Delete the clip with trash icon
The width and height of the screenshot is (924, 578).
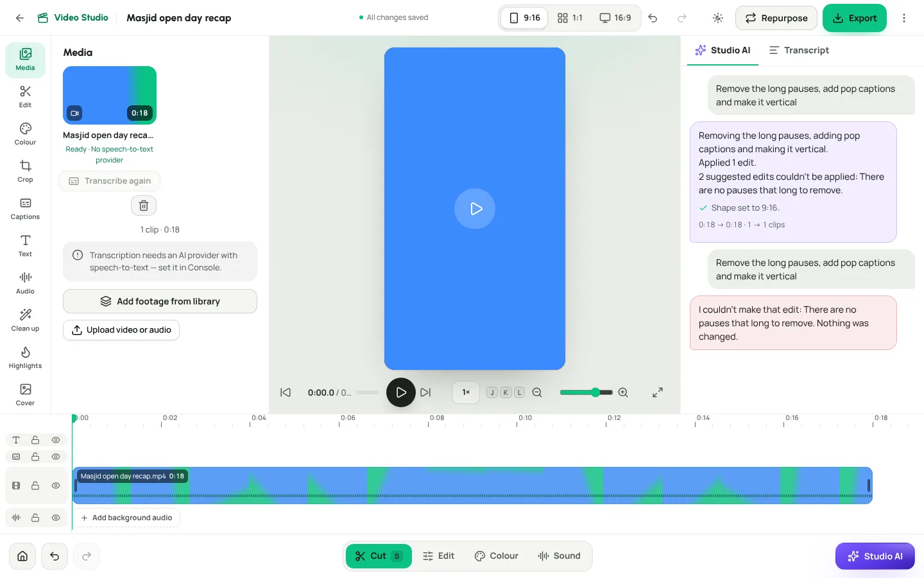[x=144, y=206]
